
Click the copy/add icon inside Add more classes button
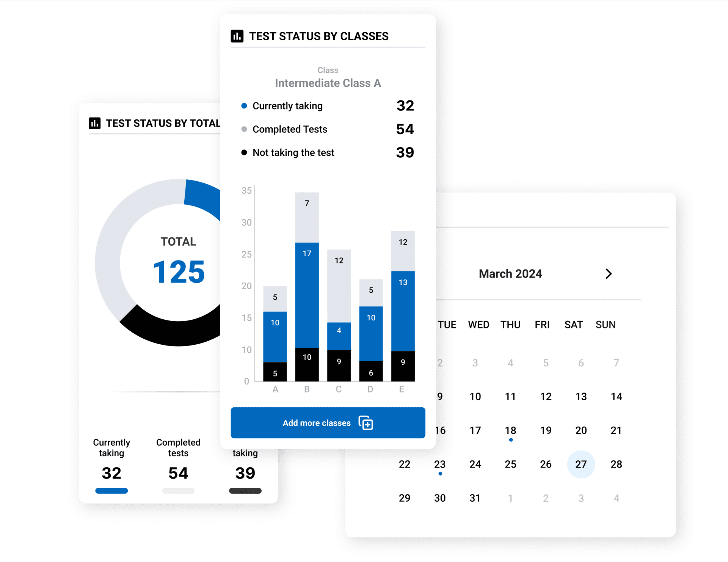coord(370,423)
